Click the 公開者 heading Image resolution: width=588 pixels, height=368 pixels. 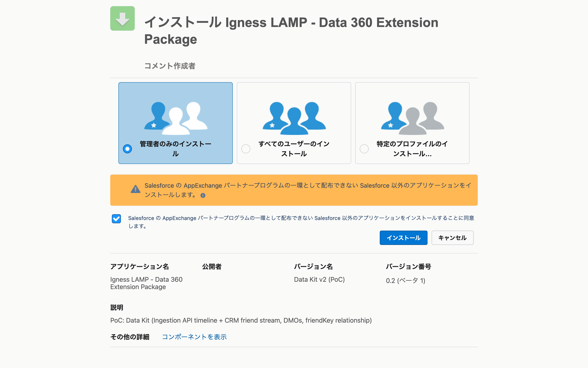coord(212,267)
